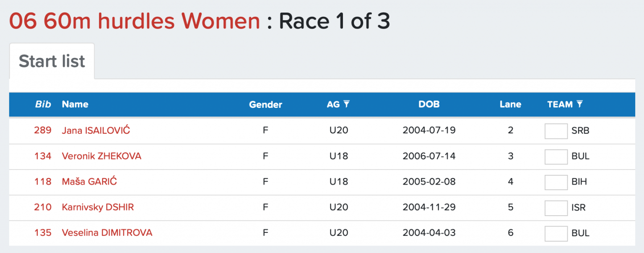
Task: Click the flag box beside ISR
Action: pyautogui.click(x=556, y=208)
